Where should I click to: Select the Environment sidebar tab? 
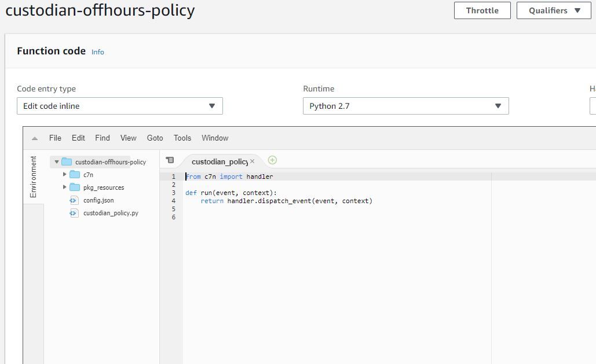(34, 177)
